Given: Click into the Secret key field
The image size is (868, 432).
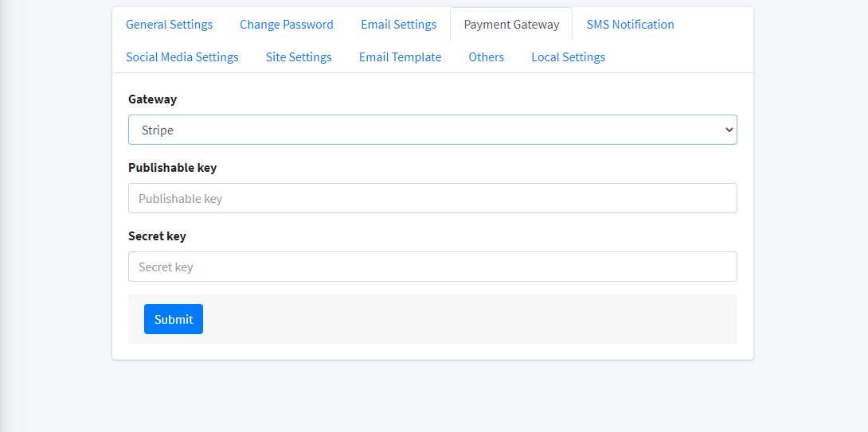Looking at the screenshot, I should click(432, 267).
